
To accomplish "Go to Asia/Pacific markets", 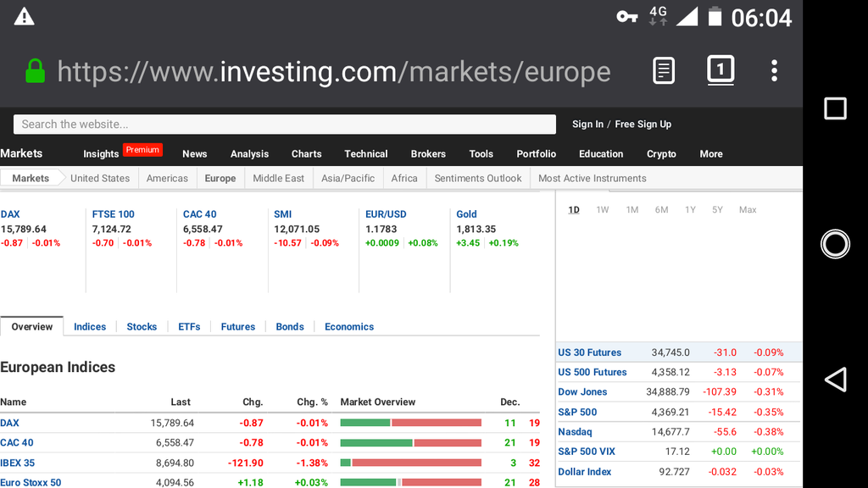I will coord(348,178).
